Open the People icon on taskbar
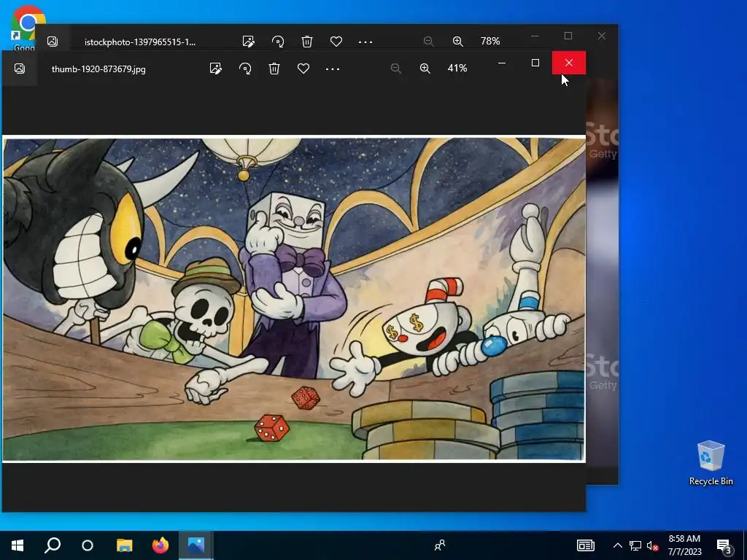This screenshot has width=747, height=560. click(x=440, y=545)
